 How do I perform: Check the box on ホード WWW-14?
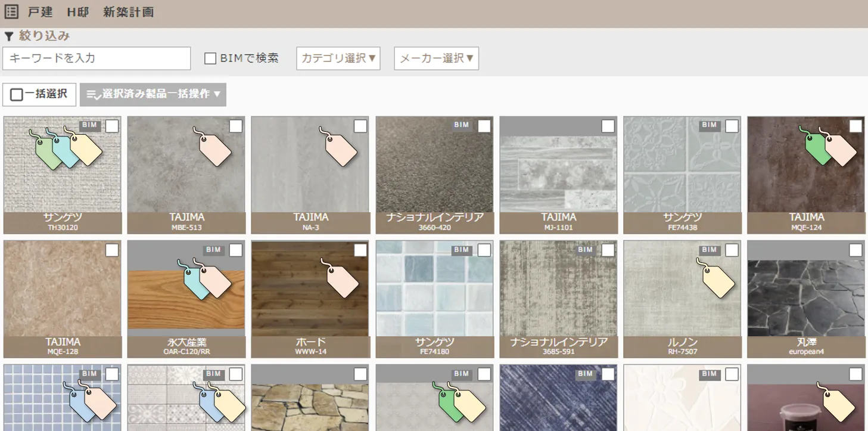[360, 250]
